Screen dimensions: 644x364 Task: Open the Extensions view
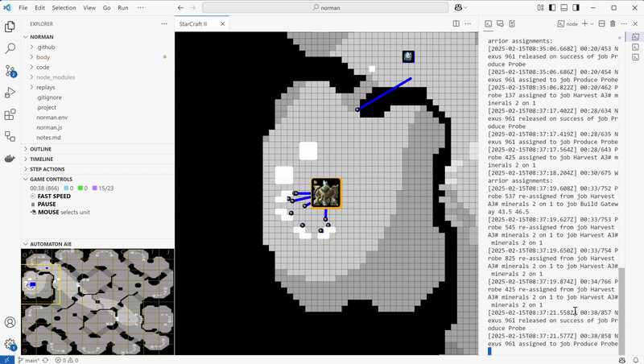pyautogui.click(x=10, y=114)
